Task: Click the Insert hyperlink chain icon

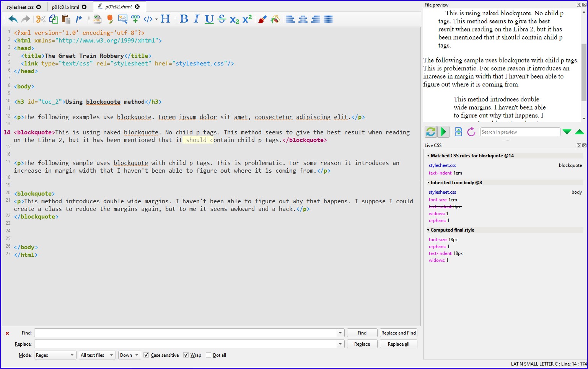Action: coord(135,19)
